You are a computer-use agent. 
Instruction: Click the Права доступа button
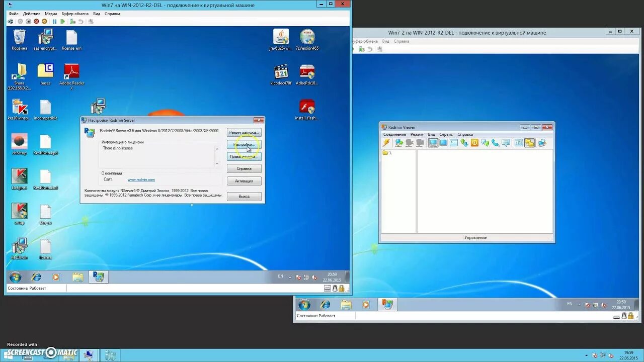pos(244,156)
